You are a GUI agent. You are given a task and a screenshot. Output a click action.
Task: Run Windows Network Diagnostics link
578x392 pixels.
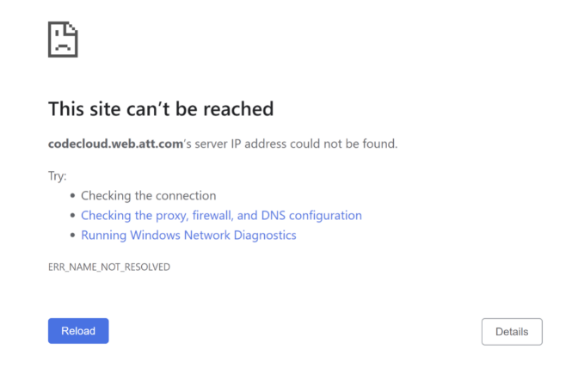pos(188,236)
